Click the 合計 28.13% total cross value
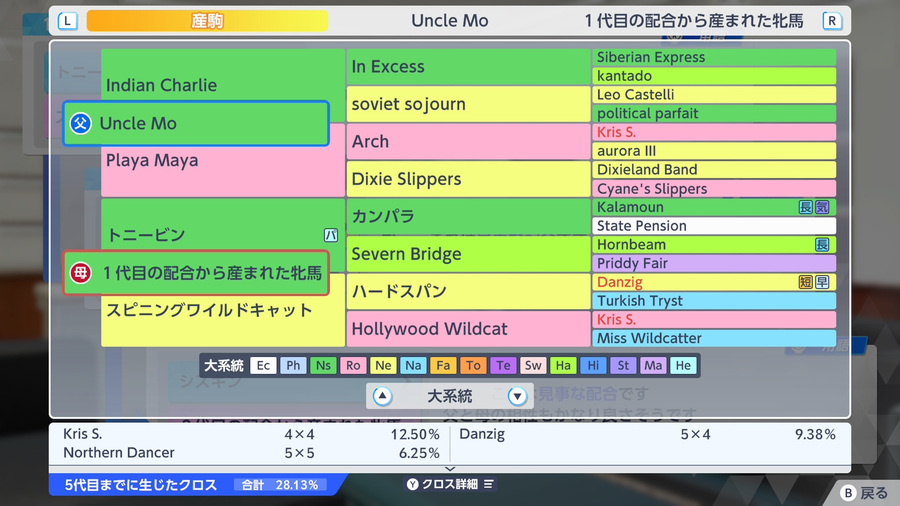The height and width of the screenshot is (506, 900). 280,485
